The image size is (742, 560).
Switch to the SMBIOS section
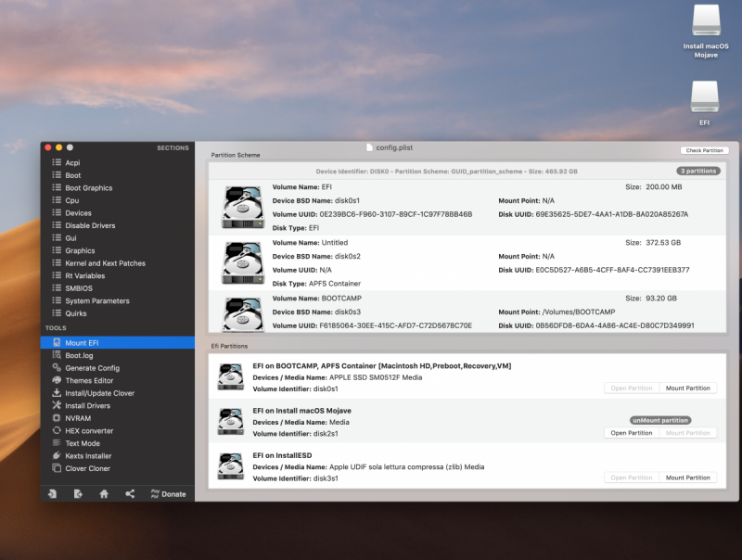click(x=79, y=288)
